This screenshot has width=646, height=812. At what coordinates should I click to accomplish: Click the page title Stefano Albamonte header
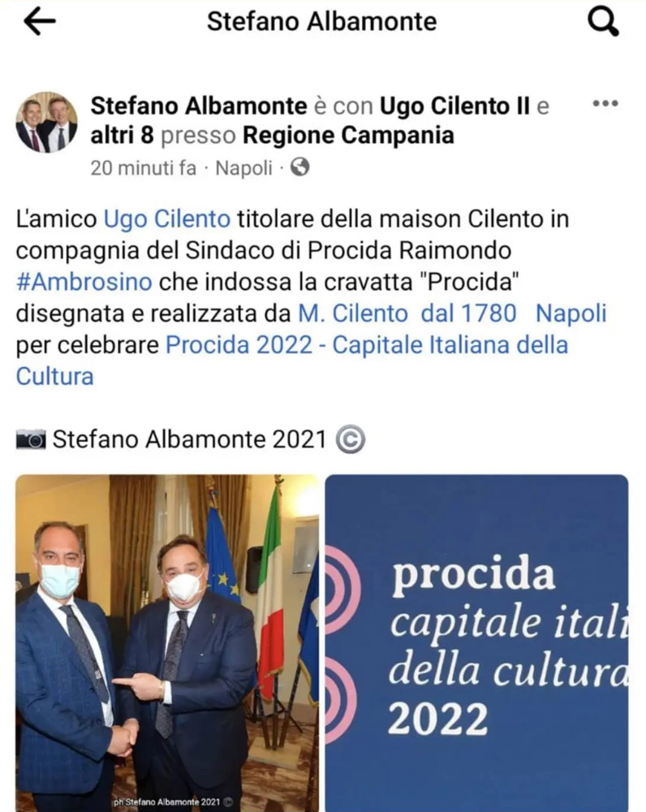(x=321, y=22)
